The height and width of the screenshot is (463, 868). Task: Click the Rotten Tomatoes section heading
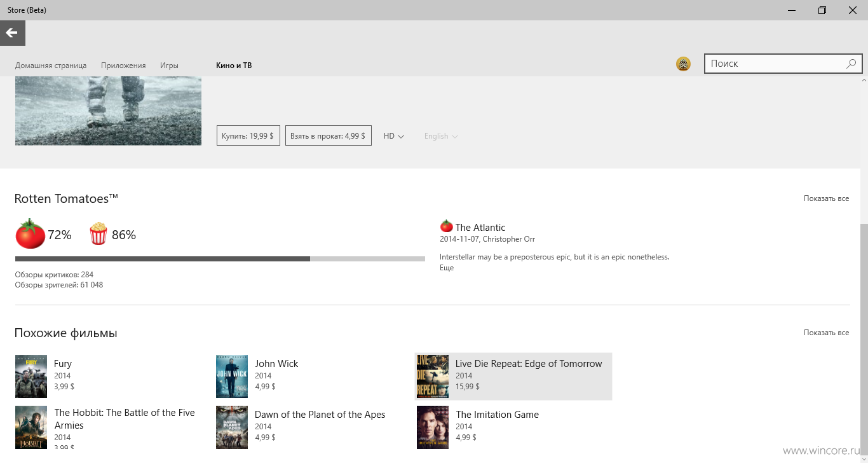(x=67, y=198)
